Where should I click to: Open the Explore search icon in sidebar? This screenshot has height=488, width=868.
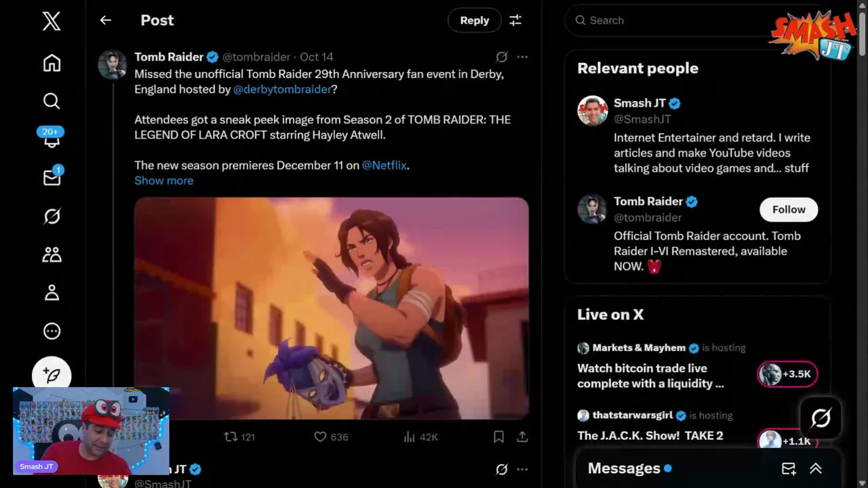click(x=52, y=101)
